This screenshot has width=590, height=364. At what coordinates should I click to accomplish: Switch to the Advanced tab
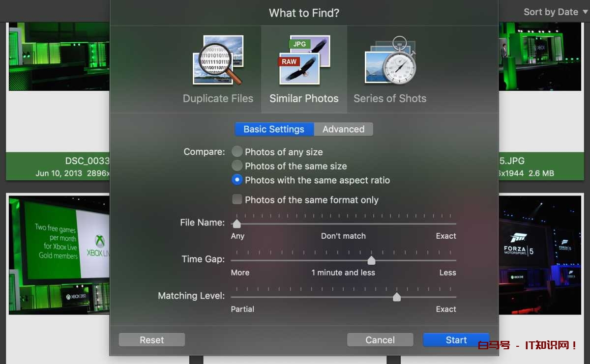coord(343,129)
